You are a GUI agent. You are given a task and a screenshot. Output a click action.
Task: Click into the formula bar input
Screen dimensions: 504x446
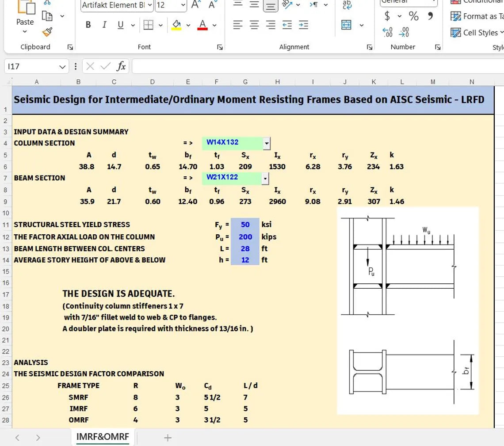(x=317, y=66)
